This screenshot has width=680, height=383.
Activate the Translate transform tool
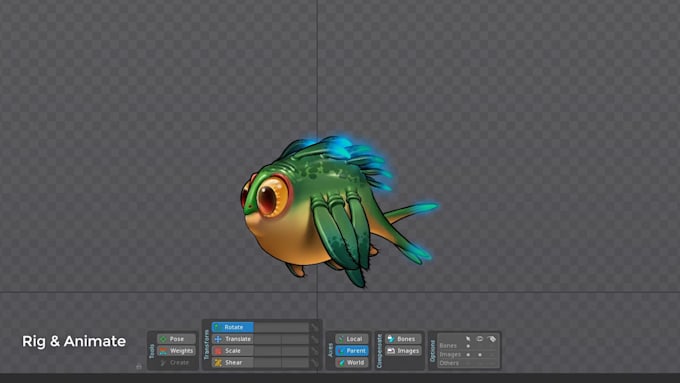[232, 339]
